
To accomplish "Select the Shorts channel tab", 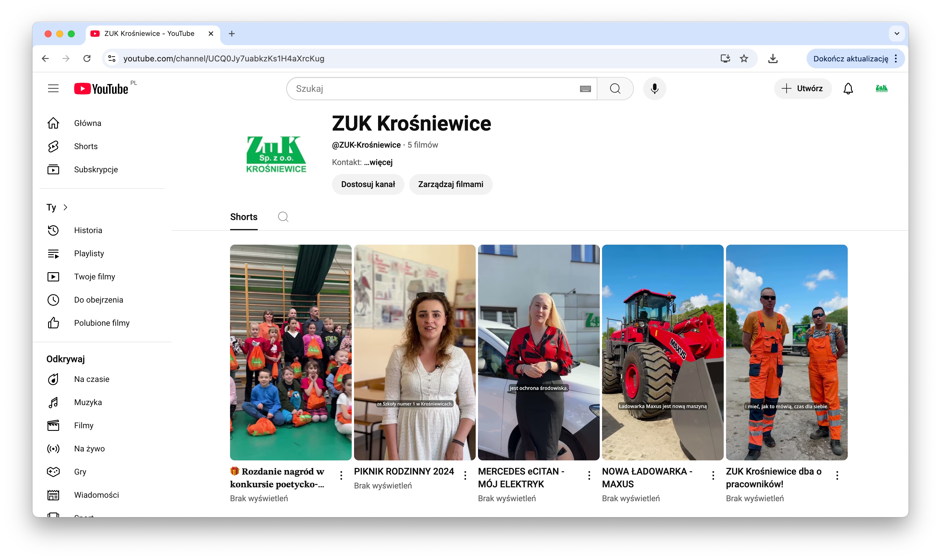I will click(x=244, y=217).
